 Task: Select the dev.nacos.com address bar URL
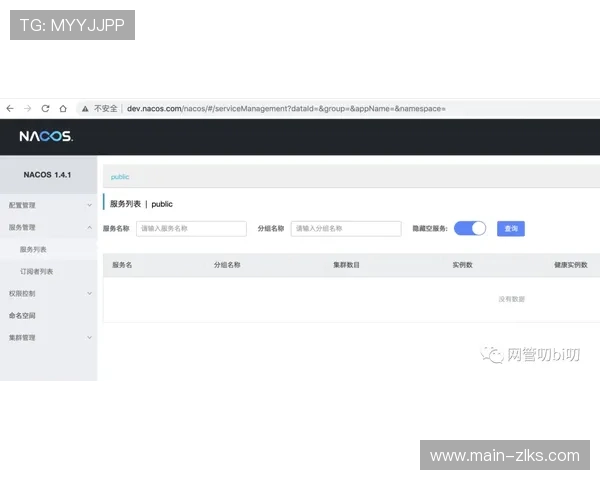(286, 109)
